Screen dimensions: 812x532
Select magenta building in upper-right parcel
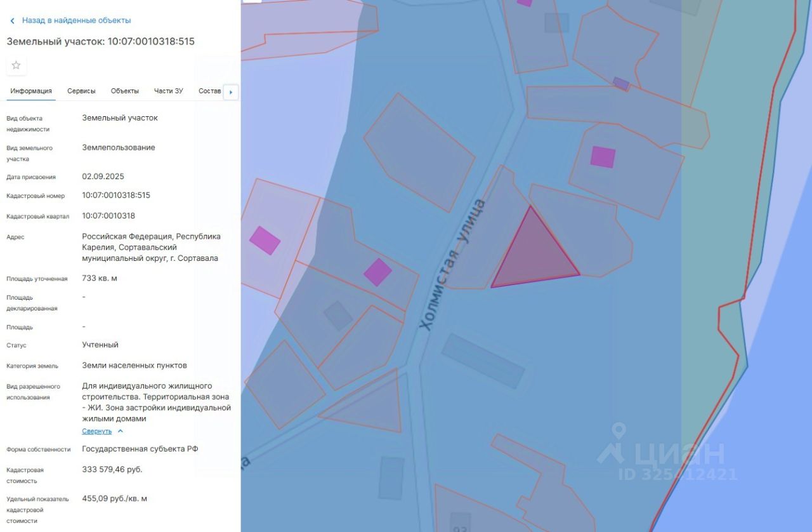coord(603,157)
